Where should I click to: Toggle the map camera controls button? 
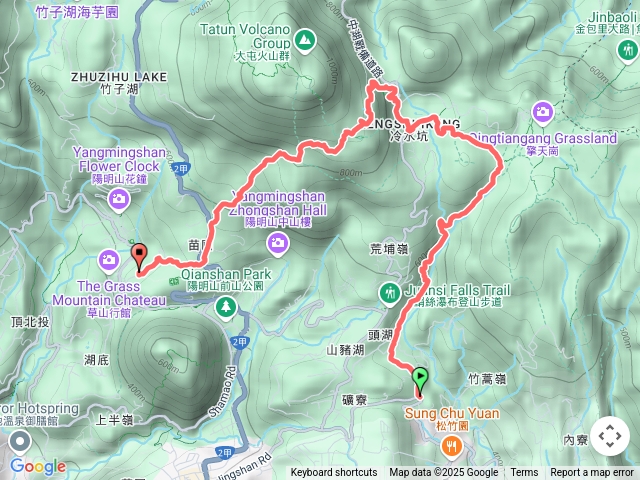point(610,436)
